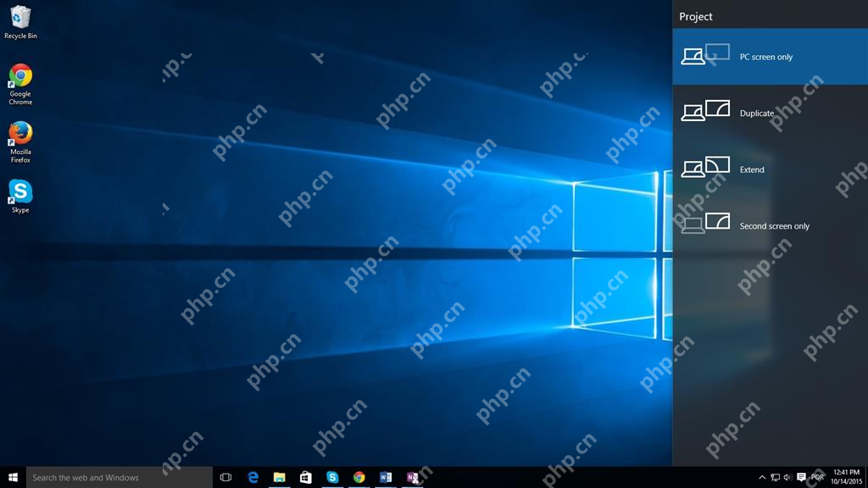Click POR input language indicator
This screenshot has width=868, height=488.
coord(818,477)
